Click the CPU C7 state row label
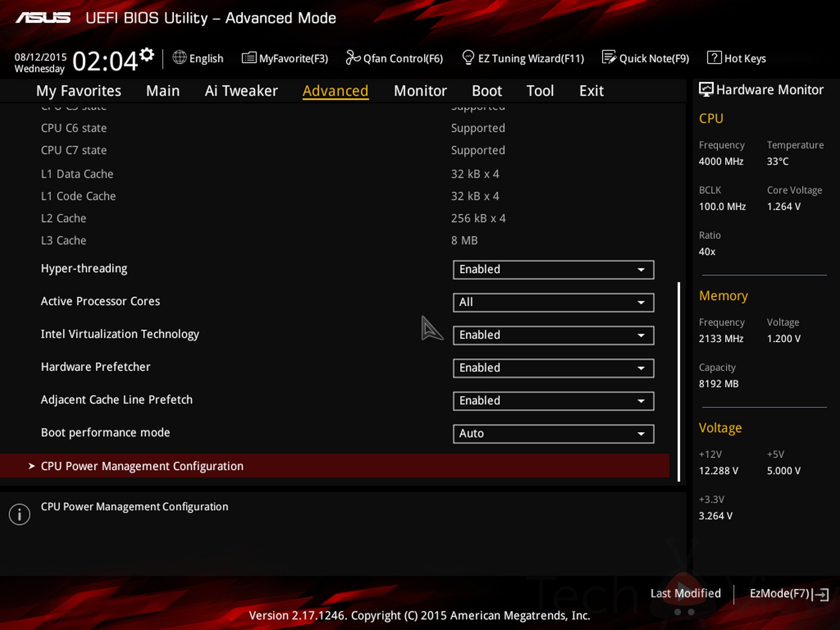 tap(74, 150)
